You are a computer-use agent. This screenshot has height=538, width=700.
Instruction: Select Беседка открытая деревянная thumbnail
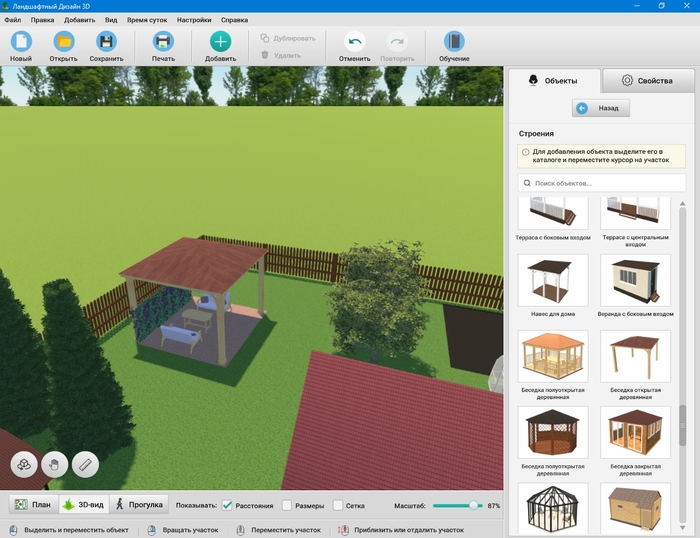coord(635,356)
